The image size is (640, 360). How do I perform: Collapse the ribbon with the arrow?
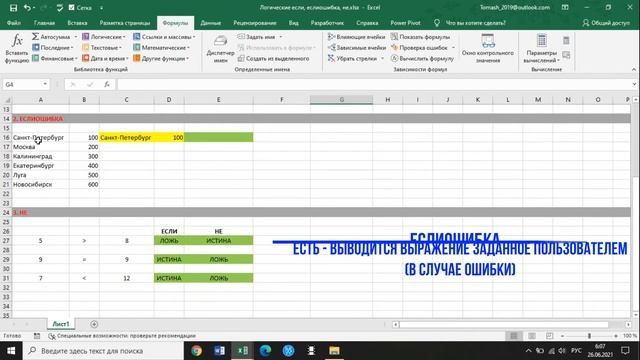point(634,69)
